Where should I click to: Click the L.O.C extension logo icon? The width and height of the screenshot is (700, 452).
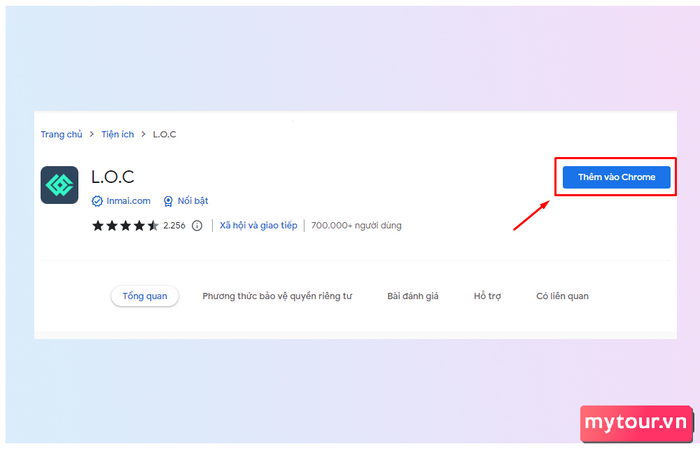[59, 185]
